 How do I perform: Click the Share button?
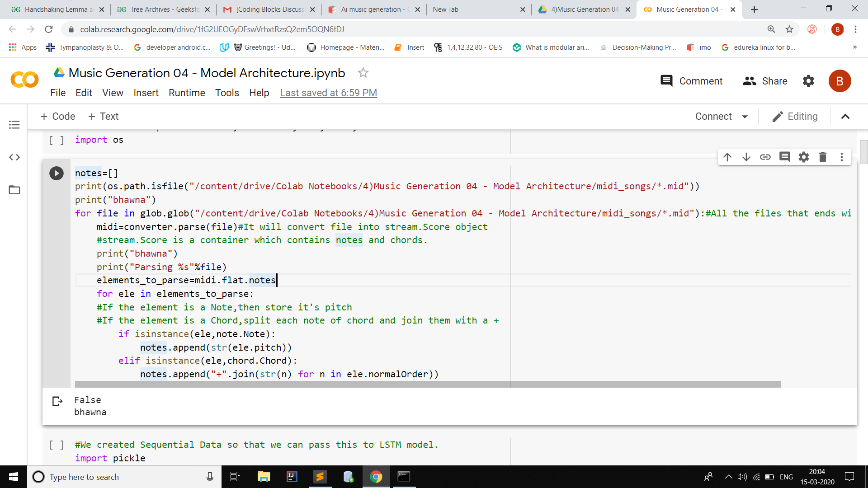[765, 81]
